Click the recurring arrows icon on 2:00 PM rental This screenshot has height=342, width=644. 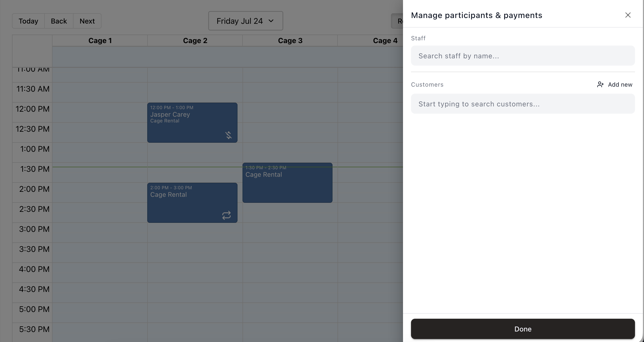(226, 215)
